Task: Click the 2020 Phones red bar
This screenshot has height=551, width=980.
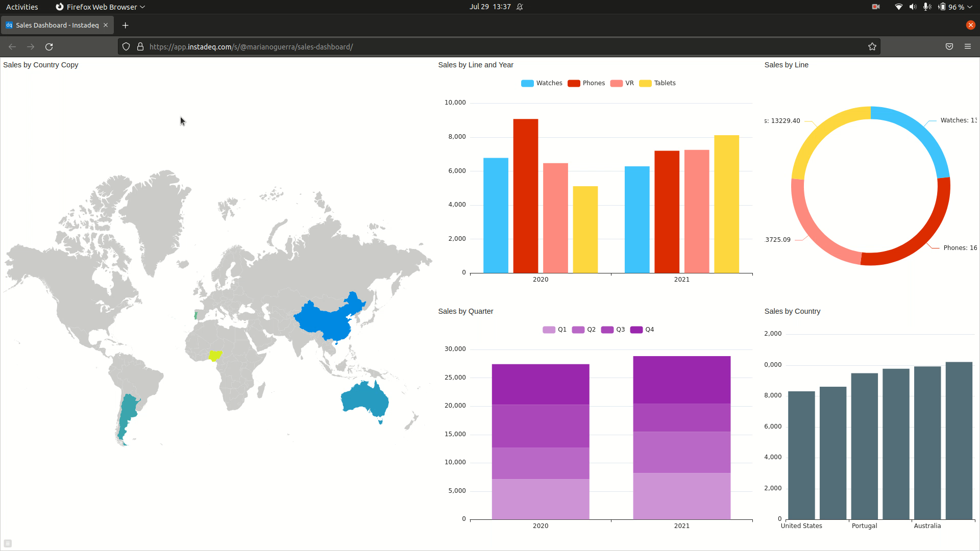Action: pos(525,196)
